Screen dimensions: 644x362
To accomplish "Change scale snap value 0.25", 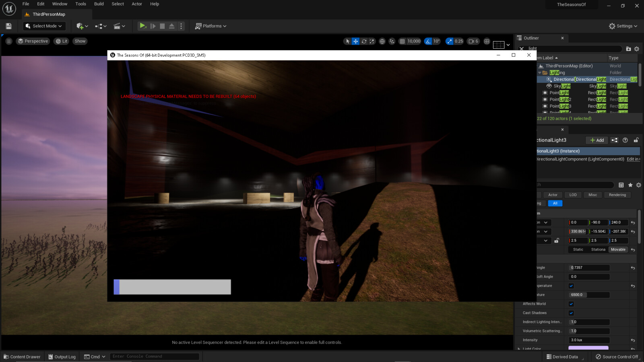I will click(x=459, y=41).
